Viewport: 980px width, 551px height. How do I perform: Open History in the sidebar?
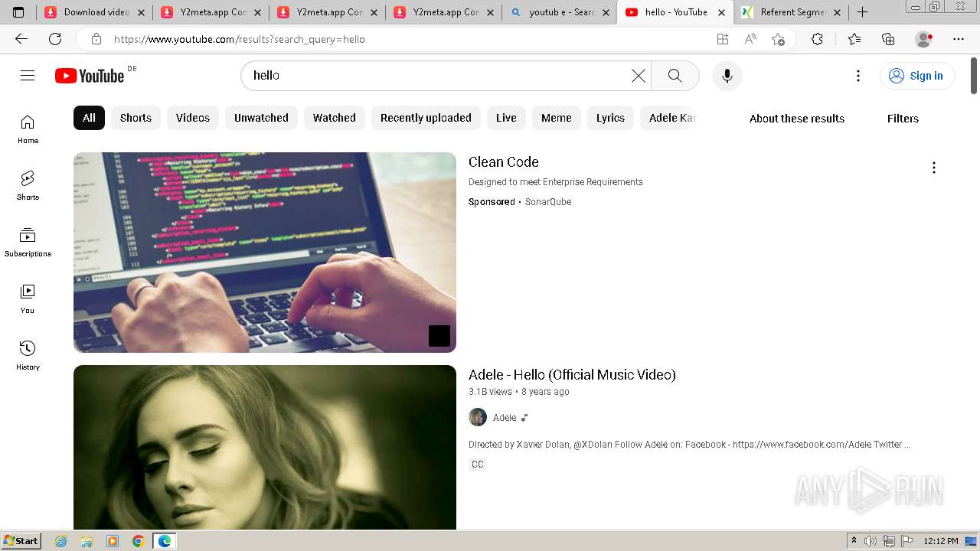28,356
